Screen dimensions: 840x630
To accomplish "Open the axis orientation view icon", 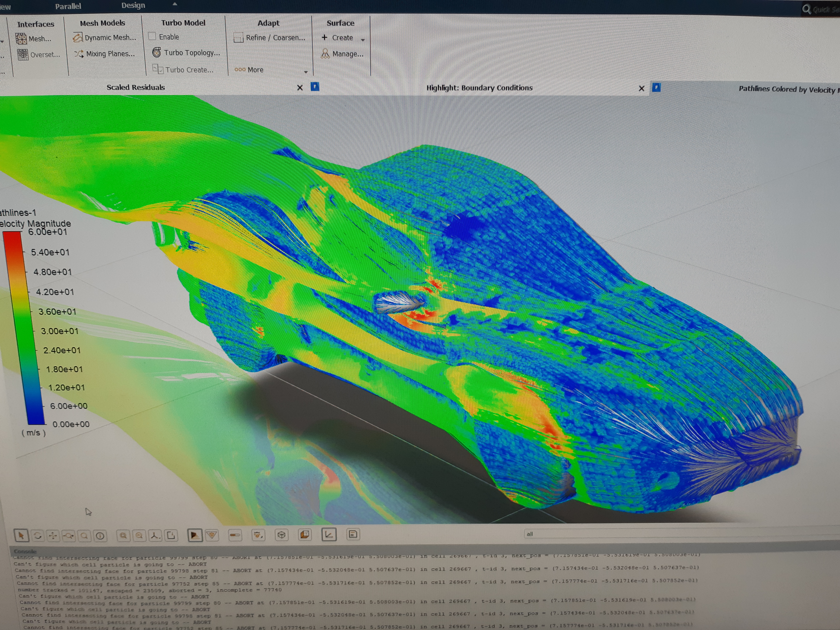I will [155, 536].
